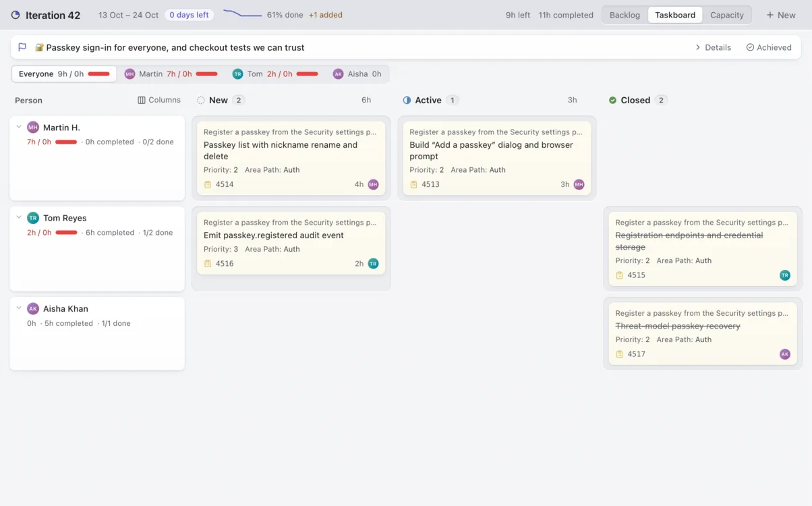Click the +1 added text
Screen dimensions: 812x506
tap(325, 15)
